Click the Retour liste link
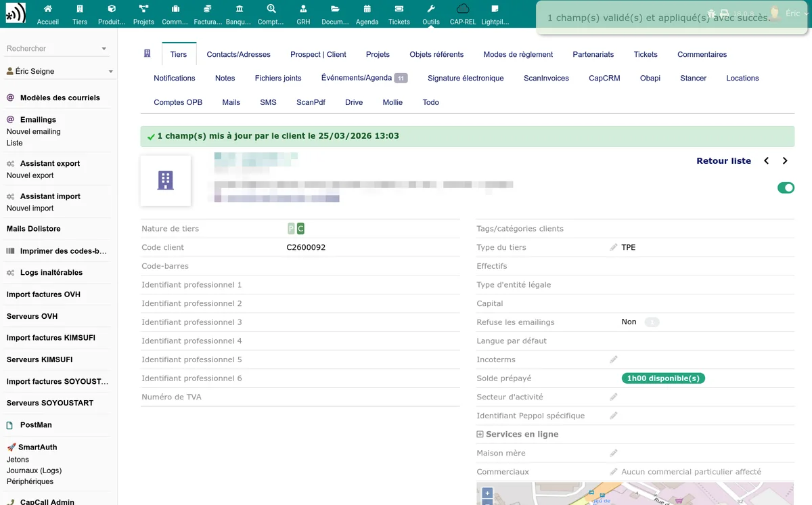This screenshot has height=505, width=812. [723, 161]
